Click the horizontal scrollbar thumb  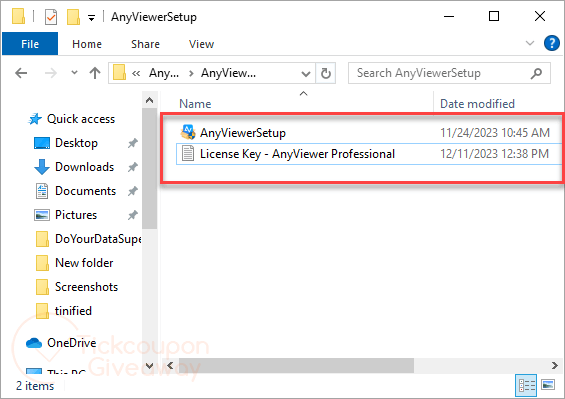click(x=296, y=365)
